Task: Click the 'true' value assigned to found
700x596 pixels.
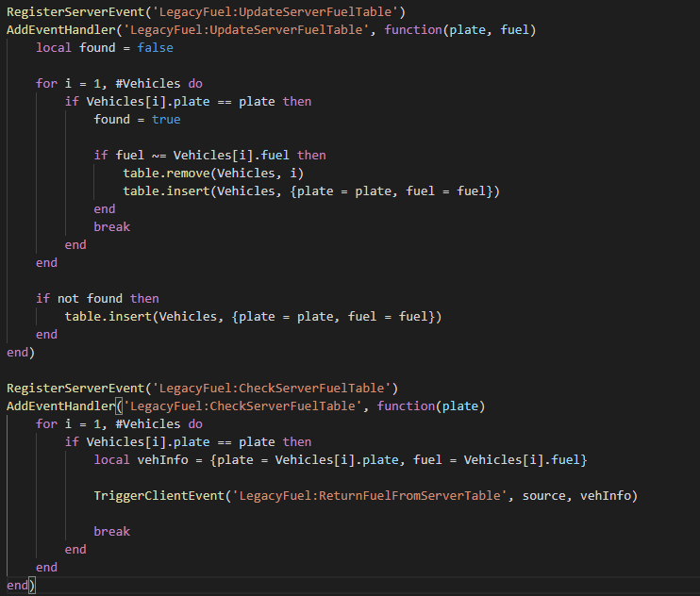Action: (x=165, y=119)
